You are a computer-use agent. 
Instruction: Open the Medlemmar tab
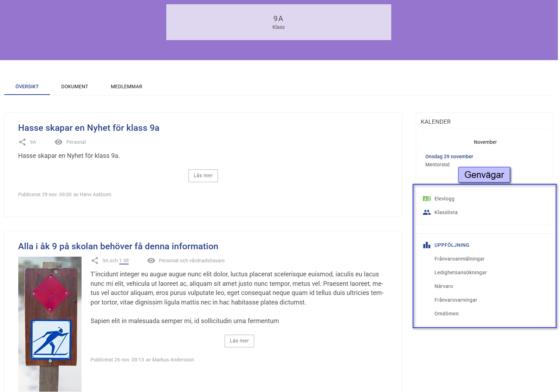click(127, 86)
